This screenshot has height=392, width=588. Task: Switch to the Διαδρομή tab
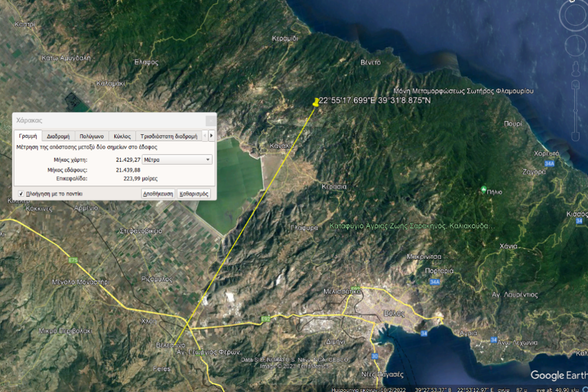pos(58,136)
